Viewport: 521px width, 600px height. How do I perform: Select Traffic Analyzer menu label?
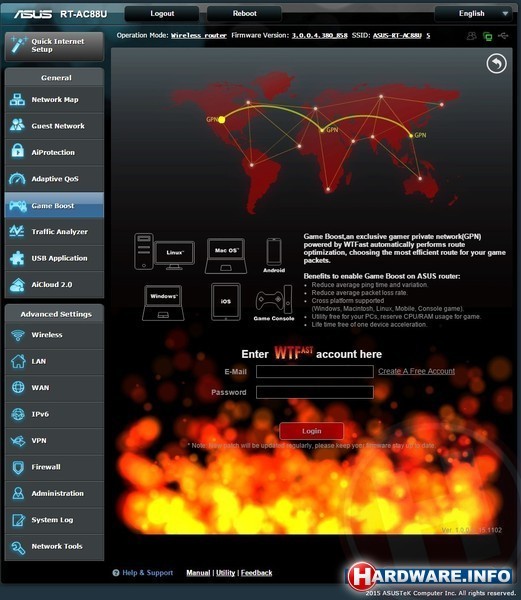(x=59, y=232)
